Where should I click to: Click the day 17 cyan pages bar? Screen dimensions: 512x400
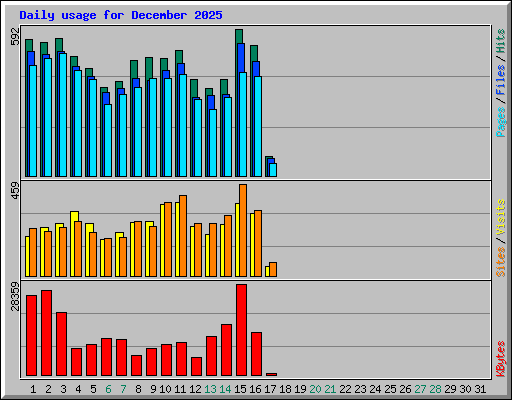(273, 170)
